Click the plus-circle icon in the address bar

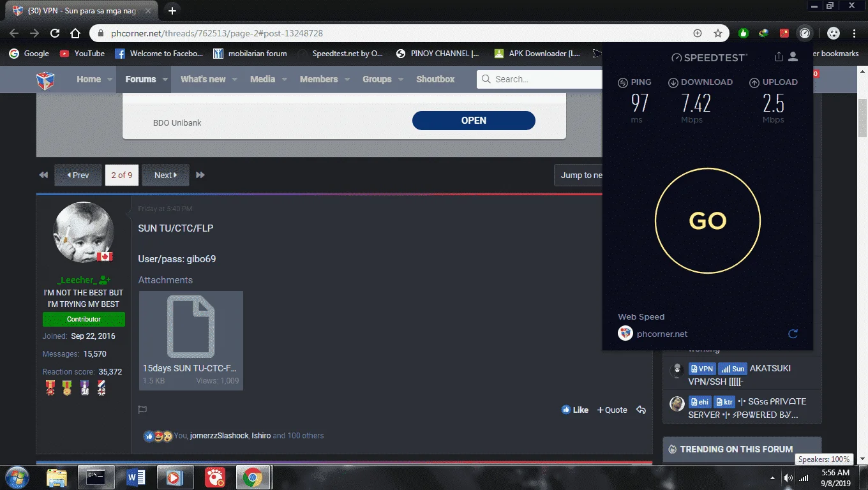pos(698,33)
